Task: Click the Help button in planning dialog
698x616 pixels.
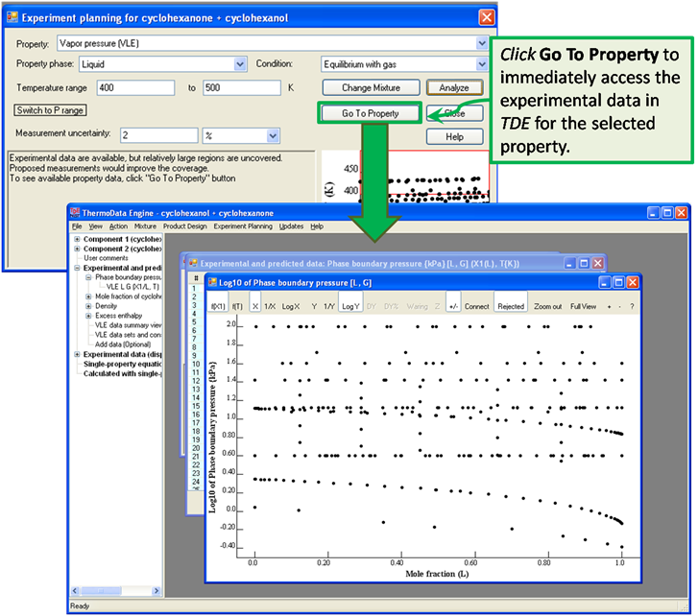Action: pyautogui.click(x=454, y=136)
